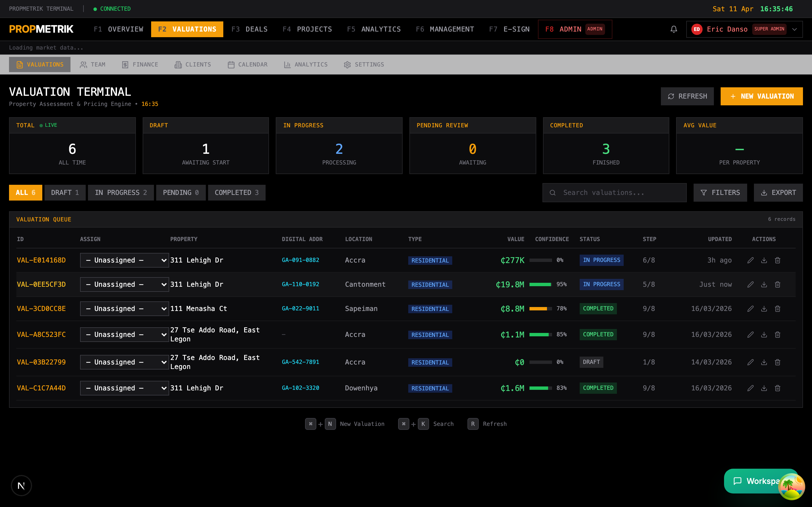Edit valuation VAL-E014168D with pencil icon

tap(750, 260)
